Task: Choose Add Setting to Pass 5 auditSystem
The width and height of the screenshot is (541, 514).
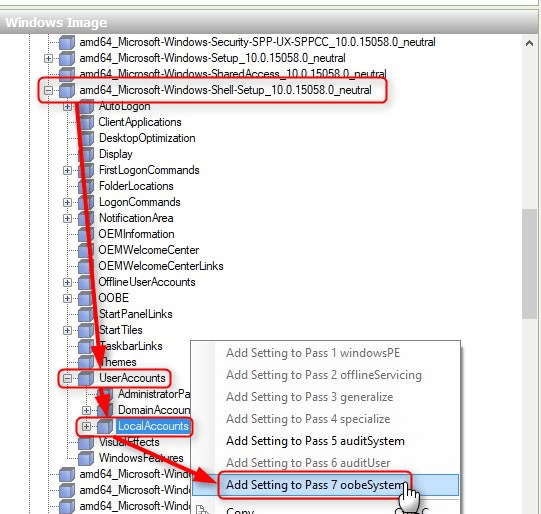Action: pos(325,441)
